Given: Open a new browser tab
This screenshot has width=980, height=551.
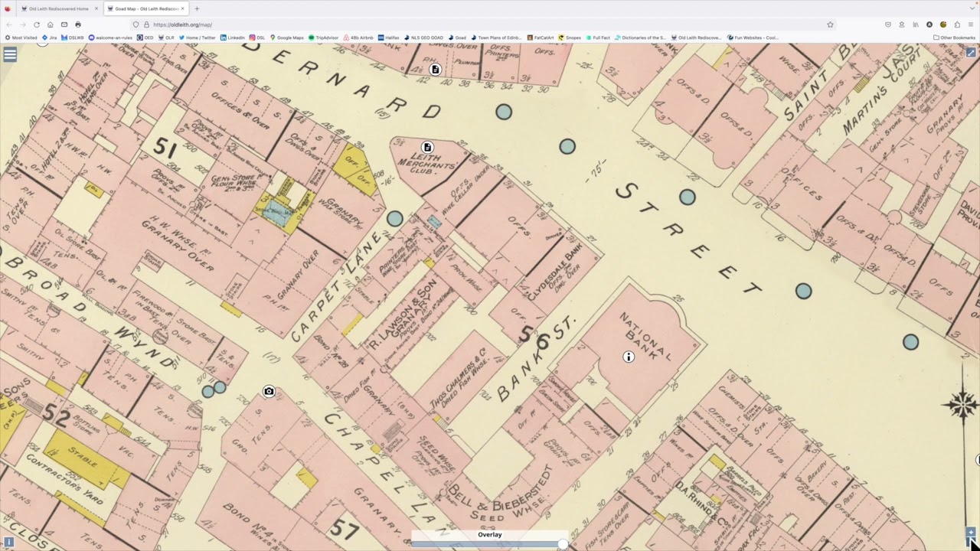Looking at the screenshot, I should [x=197, y=8].
